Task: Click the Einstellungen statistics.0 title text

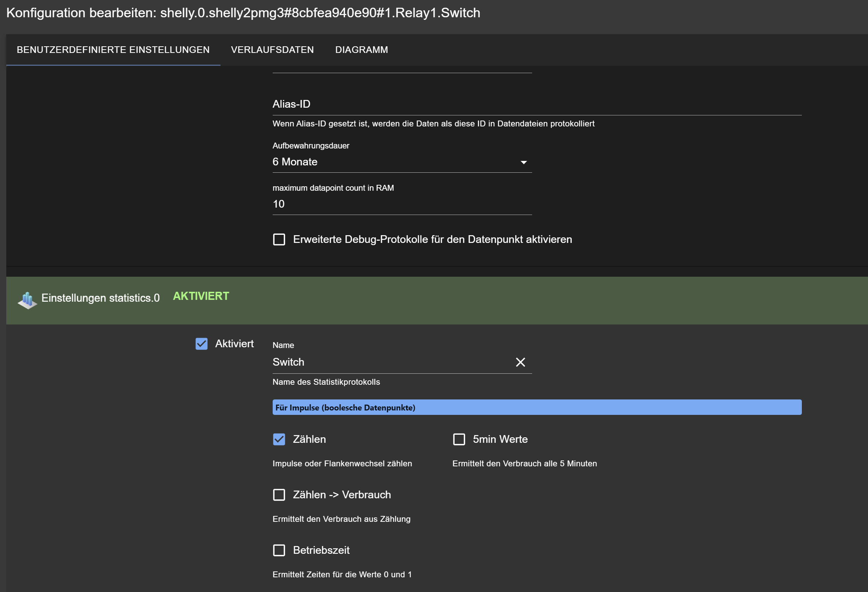Action: 100,298
